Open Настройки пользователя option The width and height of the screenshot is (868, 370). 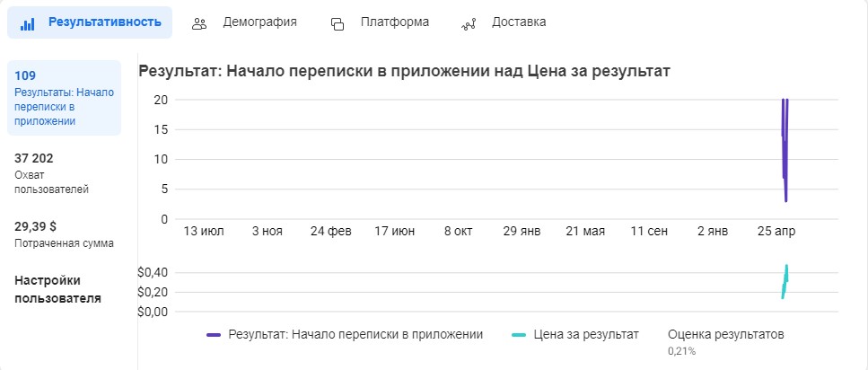point(57,289)
